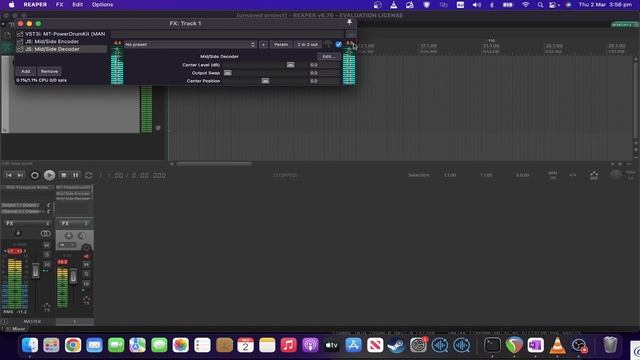The image size is (640, 360).
Task: Open the Edit menu in menu bar
Action: (x=78, y=4)
